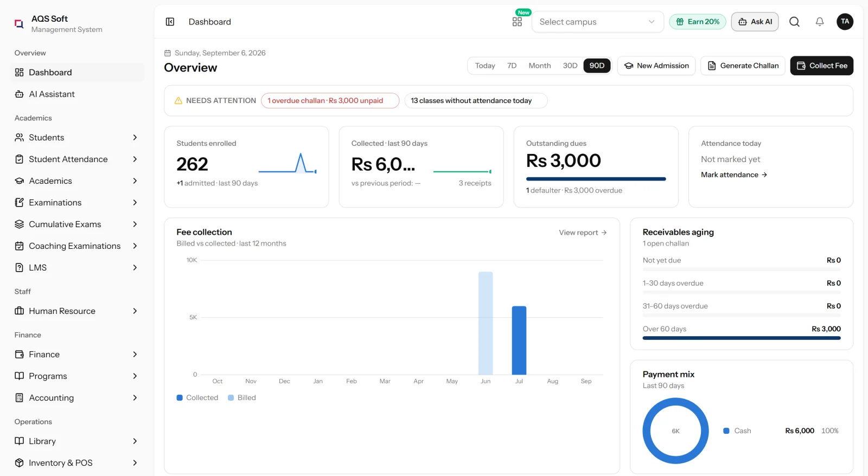
Task: Click the calendar icon beside the date
Action: pyautogui.click(x=168, y=53)
